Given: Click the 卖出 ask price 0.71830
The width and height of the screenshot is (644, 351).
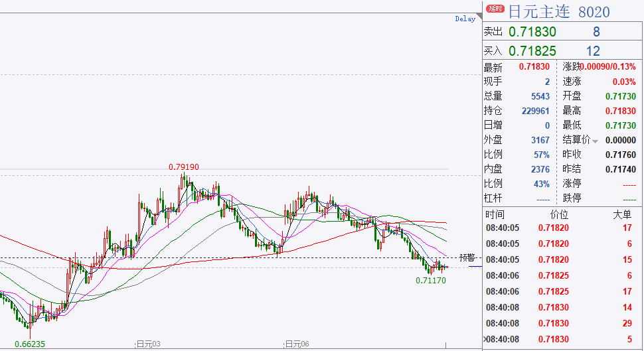Looking at the screenshot, I should (532, 32).
